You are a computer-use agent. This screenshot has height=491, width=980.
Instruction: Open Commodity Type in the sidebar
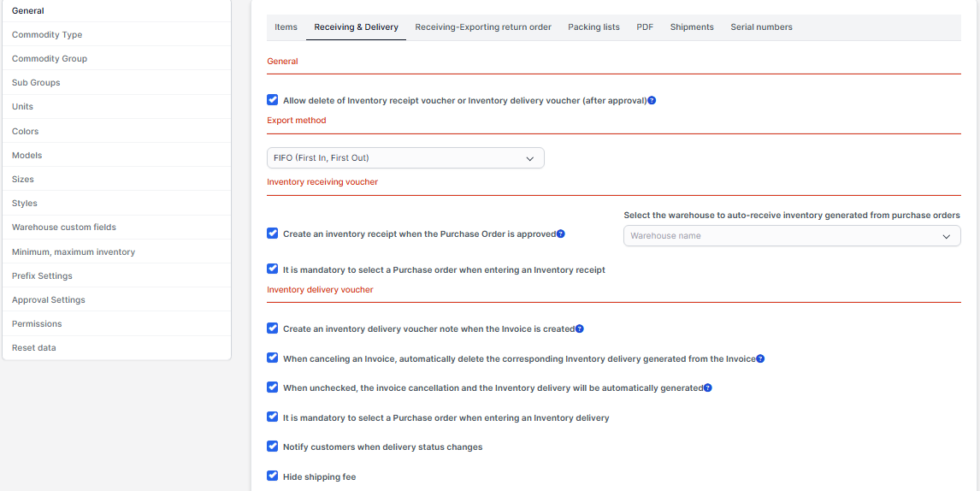(47, 35)
